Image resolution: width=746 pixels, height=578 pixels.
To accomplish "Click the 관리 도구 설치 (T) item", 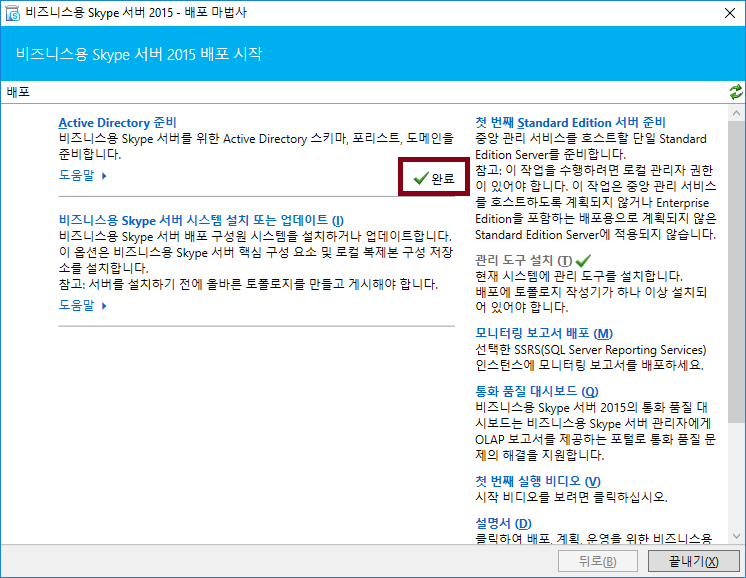I will (523, 261).
